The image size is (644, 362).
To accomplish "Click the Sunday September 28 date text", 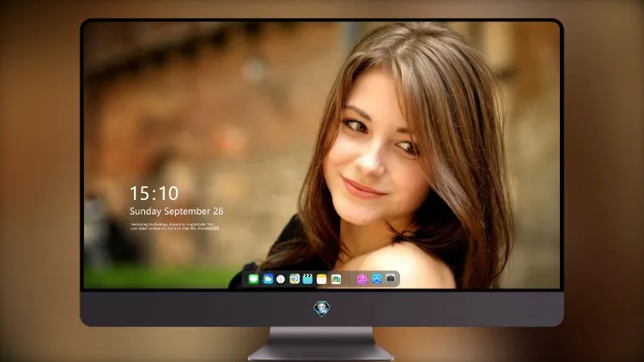I will click(x=177, y=211).
